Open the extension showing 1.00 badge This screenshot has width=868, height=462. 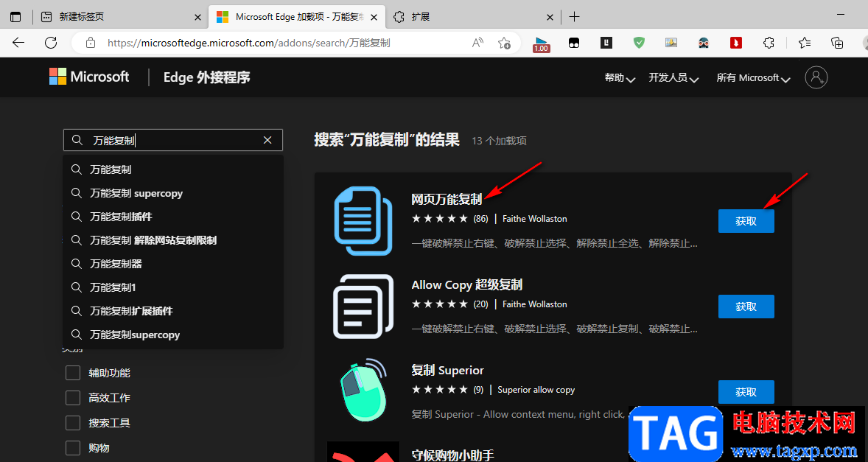(542, 43)
